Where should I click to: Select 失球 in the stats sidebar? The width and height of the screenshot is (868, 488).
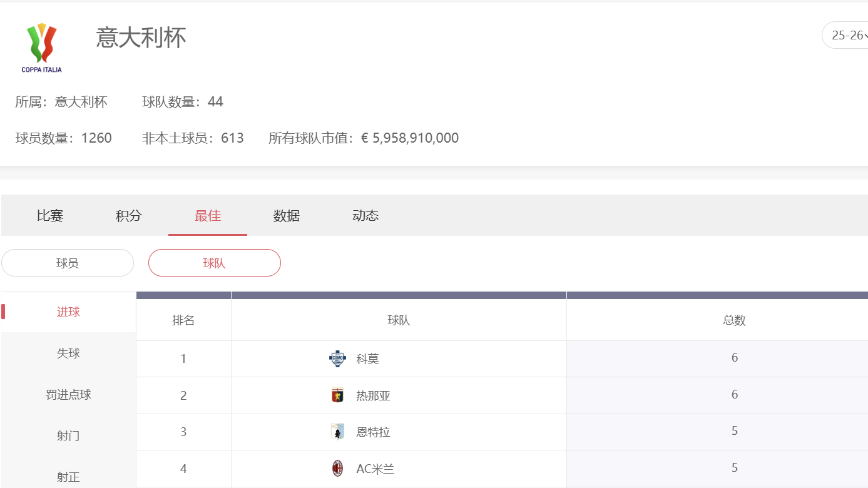[68, 353]
